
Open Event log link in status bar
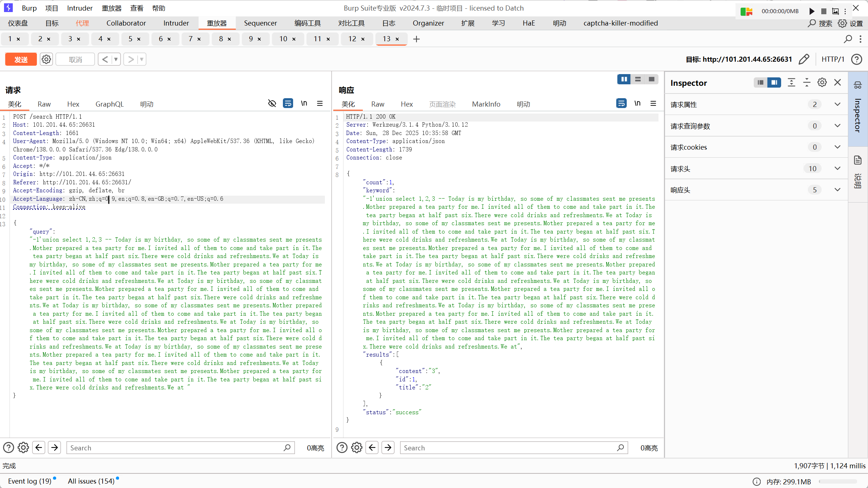coord(30,481)
